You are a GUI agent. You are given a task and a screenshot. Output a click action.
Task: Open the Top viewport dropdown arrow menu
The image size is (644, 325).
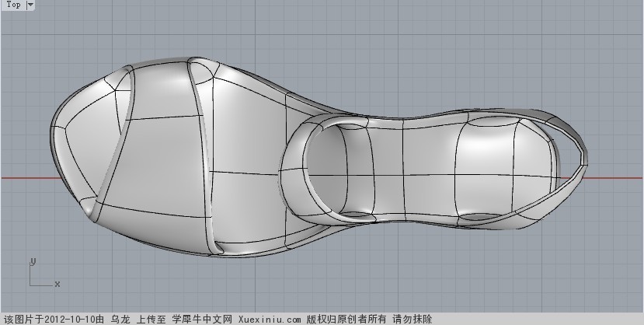30,5
